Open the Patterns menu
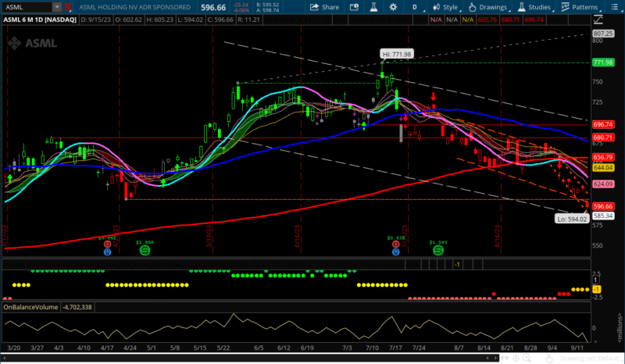This screenshot has height=364, width=625. pos(580,7)
